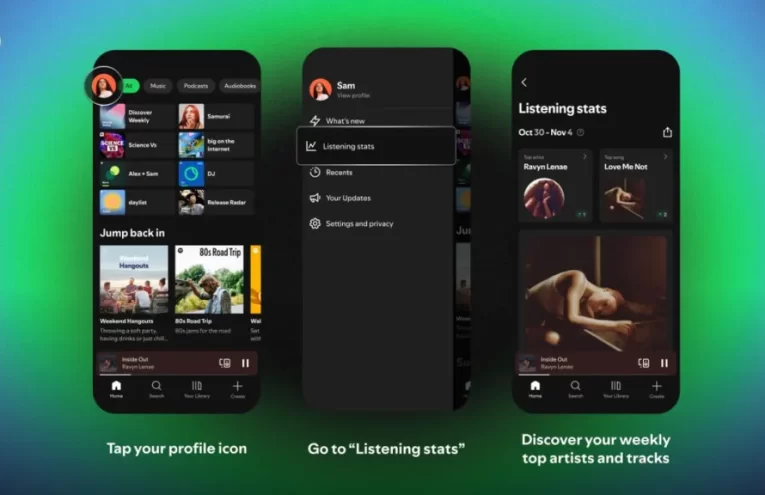Pause playback on the right phone
Screen dimensions: 765x495
664,363
